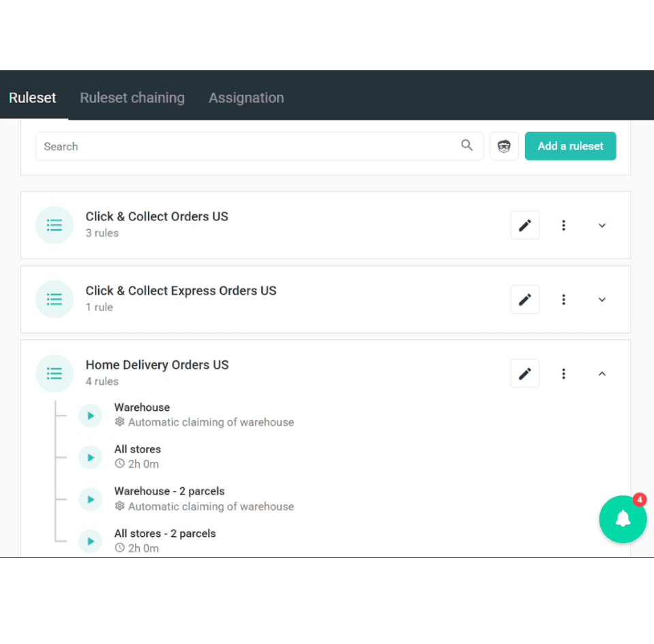Click the Add a ruleset button
Screen dimensions: 654x644
pyautogui.click(x=570, y=146)
